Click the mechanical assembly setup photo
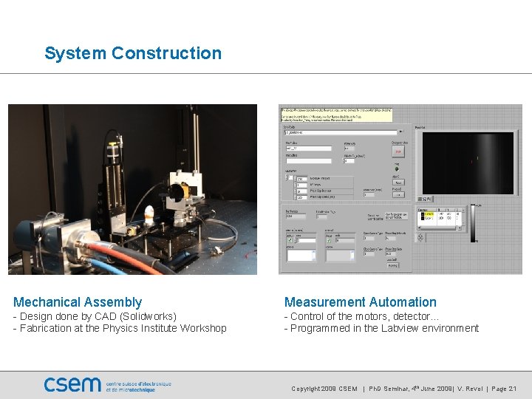 (x=133, y=189)
